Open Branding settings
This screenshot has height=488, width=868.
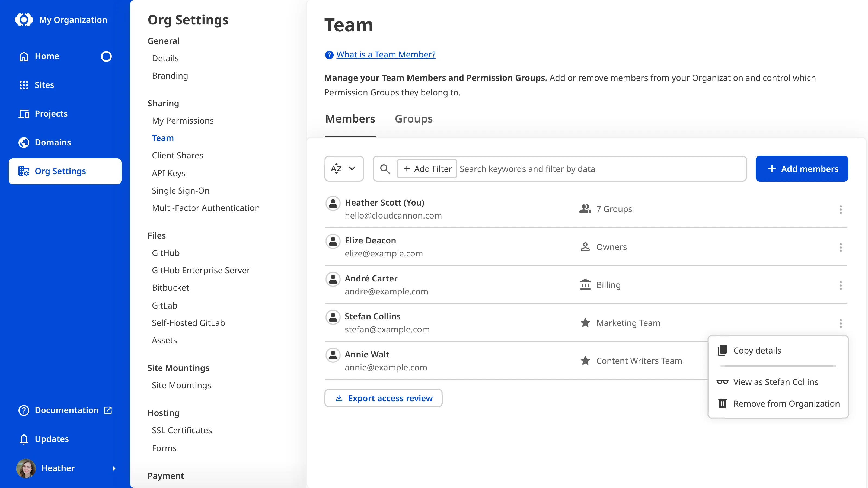tap(170, 76)
